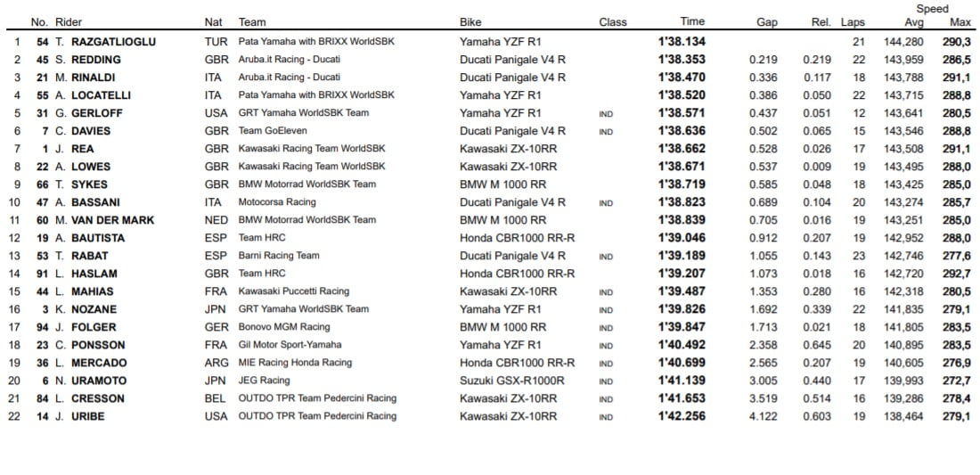Select M. VAN DER MARK's rider name

(103, 220)
